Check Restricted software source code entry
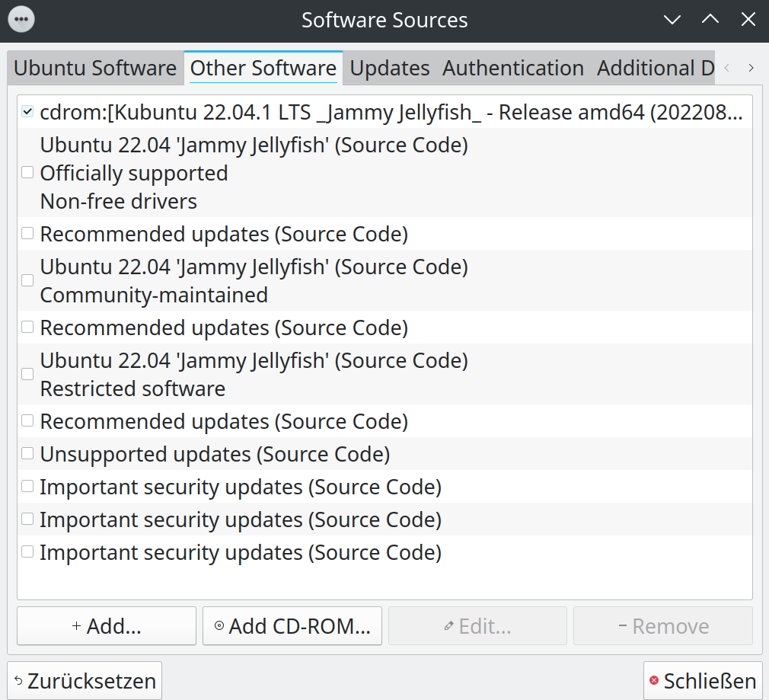The height and width of the screenshot is (700, 769). pyautogui.click(x=27, y=374)
